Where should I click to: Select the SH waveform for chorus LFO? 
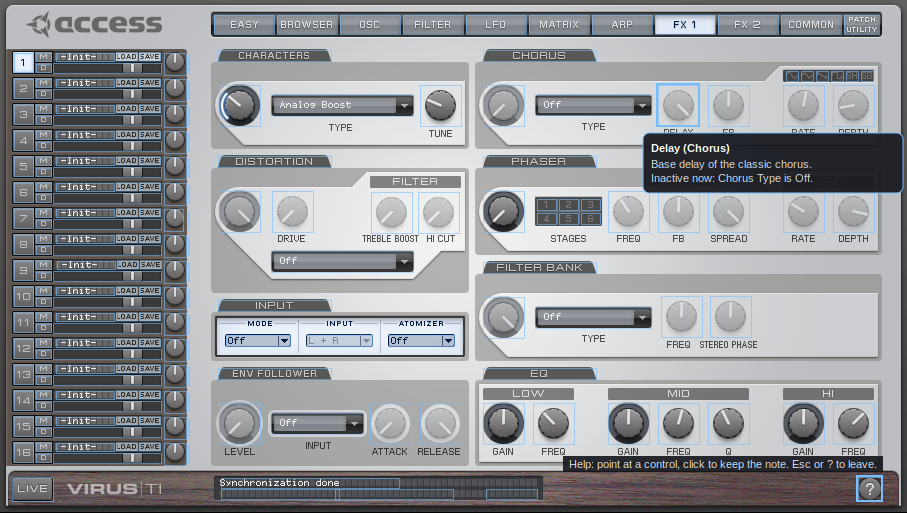851,76
